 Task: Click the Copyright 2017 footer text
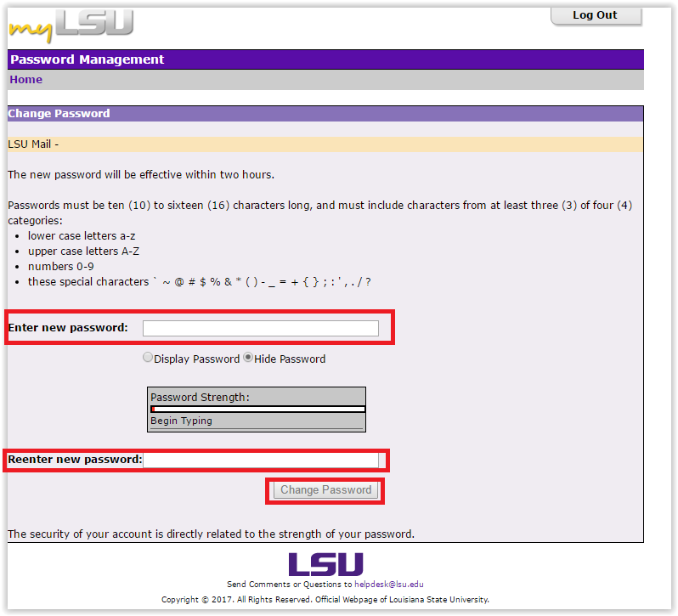tap(325, 600)
